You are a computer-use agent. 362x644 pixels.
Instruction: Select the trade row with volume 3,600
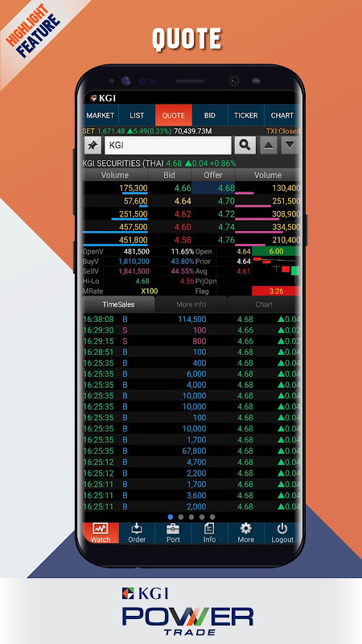point(191,495)
